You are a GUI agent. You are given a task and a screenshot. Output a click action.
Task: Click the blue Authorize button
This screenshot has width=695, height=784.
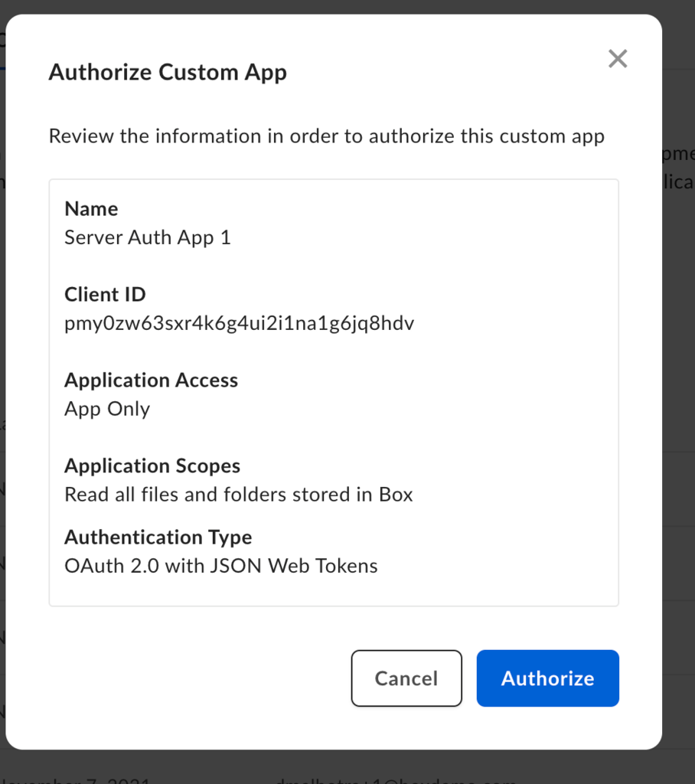click(547, 678)
